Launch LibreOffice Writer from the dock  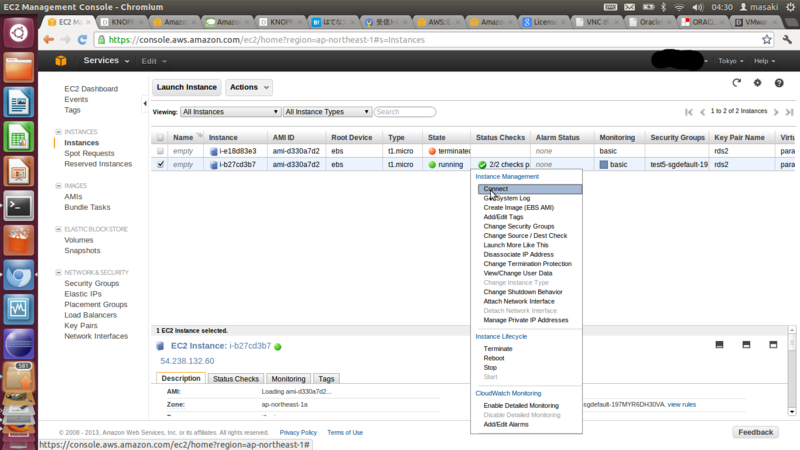[19, 102]
